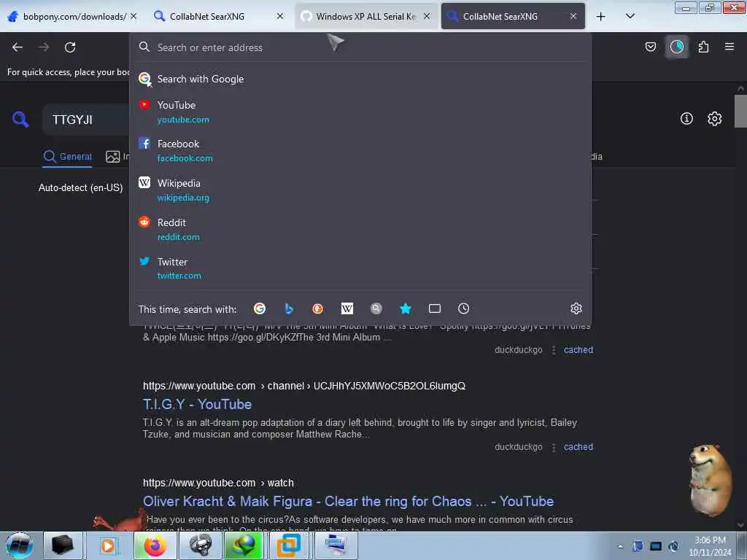747x560 pixels.
Task: Open the on-screen keyboard taskbar icon
Action: click(x=336, y=545)
